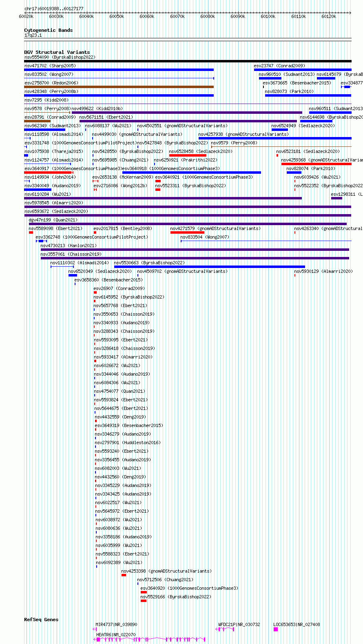The height and width of the screenshot is (644, 363).
Task: Select nsv833502 (Wong2007) label
Action: click(49, 74)
